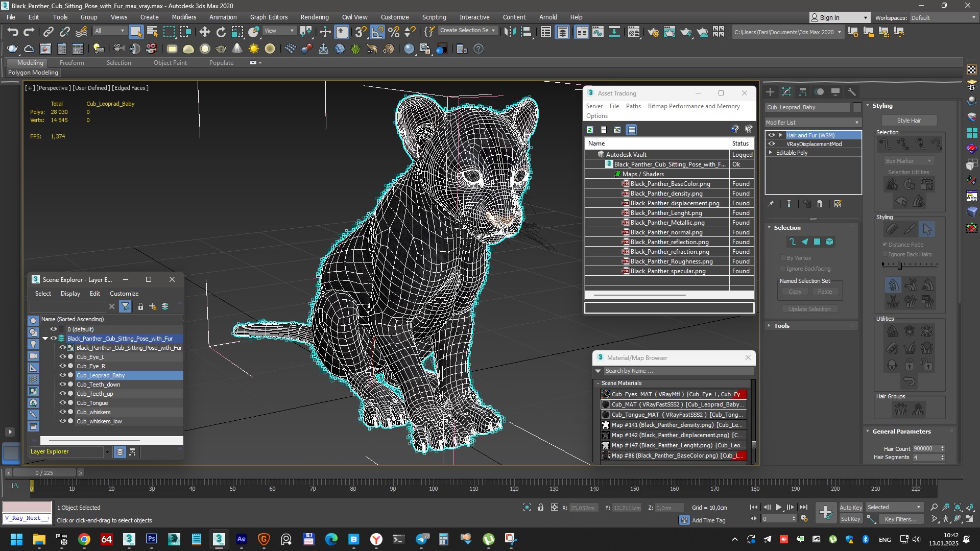Toggle the Distance Fade checkbox
Image resolution: width=980 pixels, height=551 pixels.
885,245
